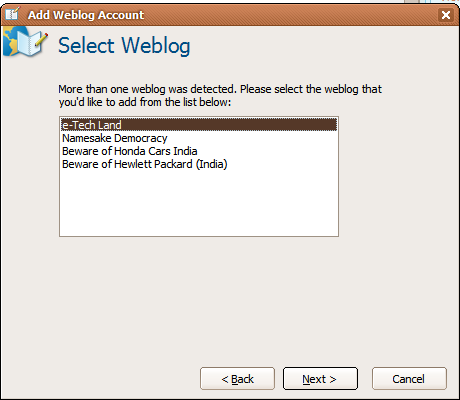
Task: Cancel adding the weblog account
Action: pos(409,379)
